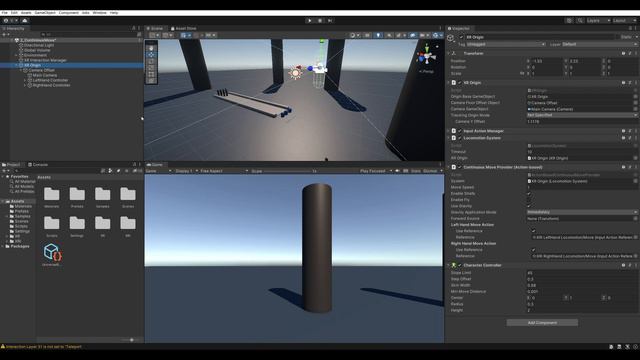Viewport: 640px width, 360px height.
Task: Click the Main Camera object picker circle
Action: click(x=636, y=109)
